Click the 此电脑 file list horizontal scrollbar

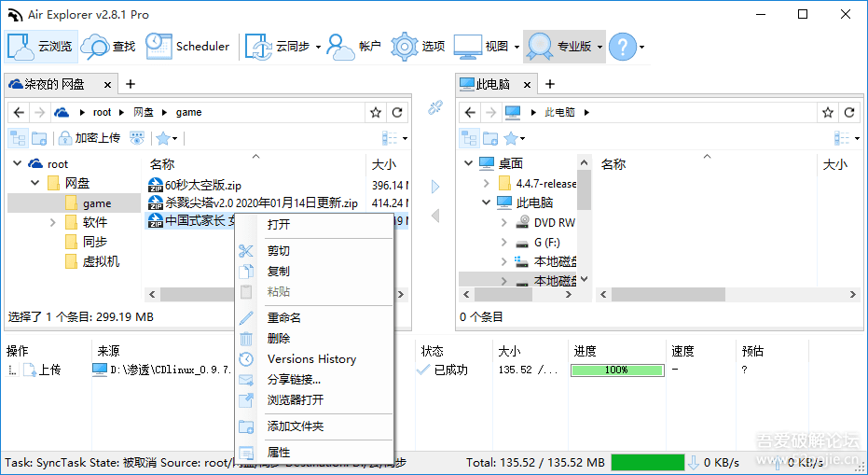(x=668, y=295)
